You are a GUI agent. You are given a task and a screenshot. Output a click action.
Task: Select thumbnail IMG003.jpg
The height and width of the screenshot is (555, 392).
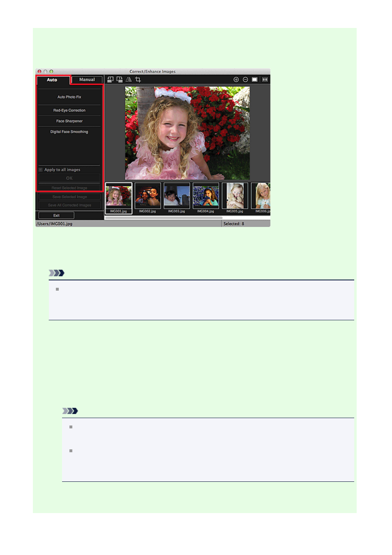pyautogui.click(x=177, y=199)
